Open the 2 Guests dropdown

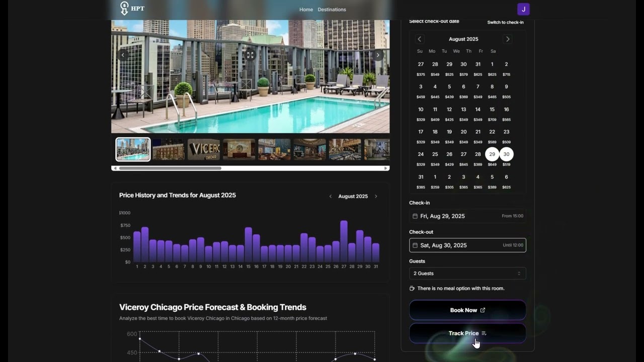coord(467,274)
